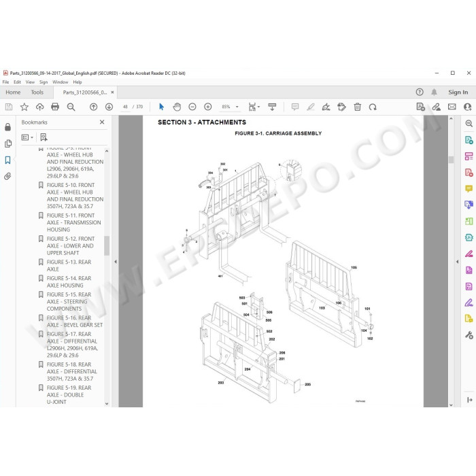Click the Sign In link

coord(458,92)
